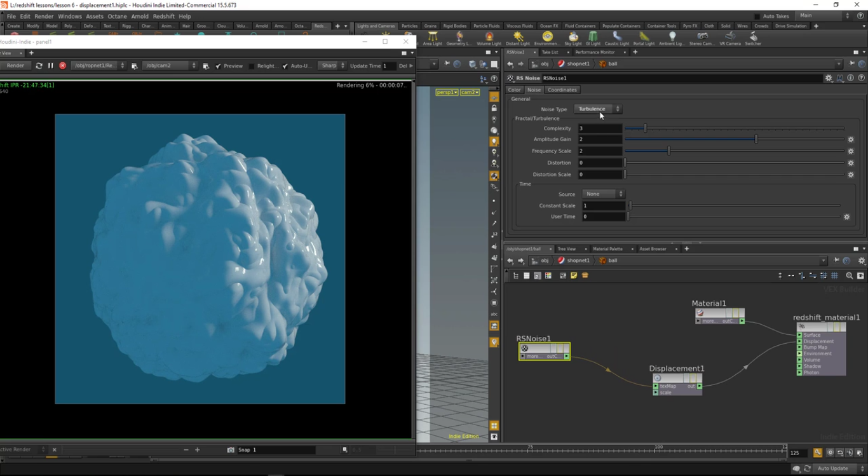Click the Update Time input field
The image size is (868, 476).
coord(388,65)
